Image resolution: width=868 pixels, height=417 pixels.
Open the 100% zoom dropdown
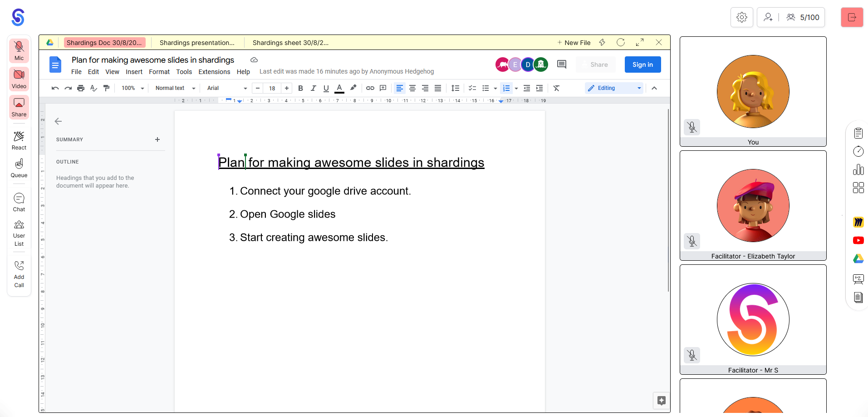coord(132,88)
